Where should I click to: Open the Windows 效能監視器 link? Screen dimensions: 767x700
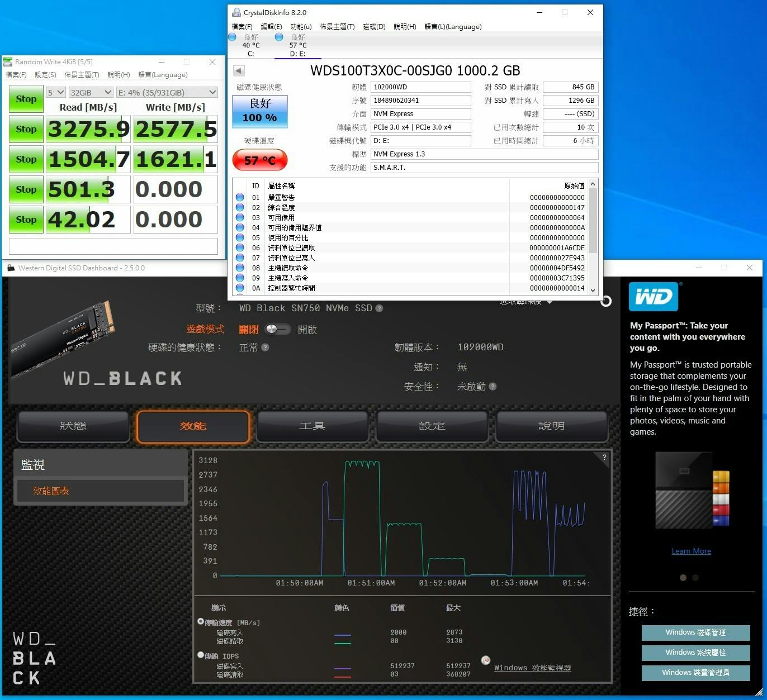coord(533,668)
